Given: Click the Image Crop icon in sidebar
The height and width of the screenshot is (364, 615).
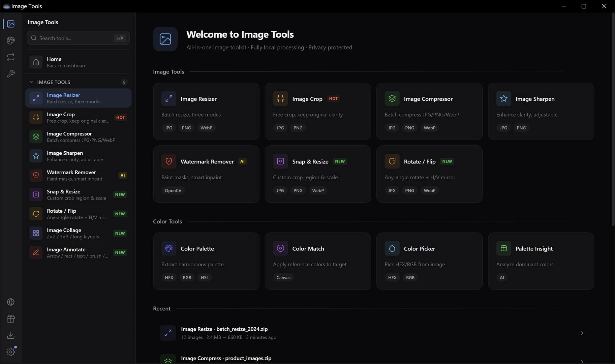Looking at the screenshot, I should (x=36, y=118).
